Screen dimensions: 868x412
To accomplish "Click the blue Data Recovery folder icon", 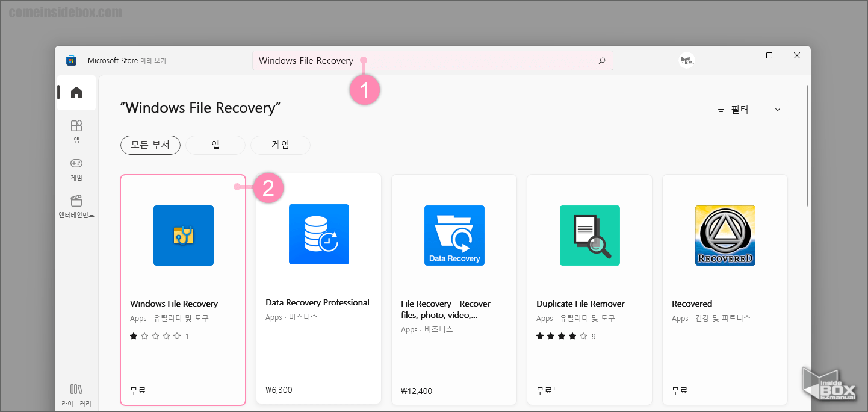I will pos(454,236).
